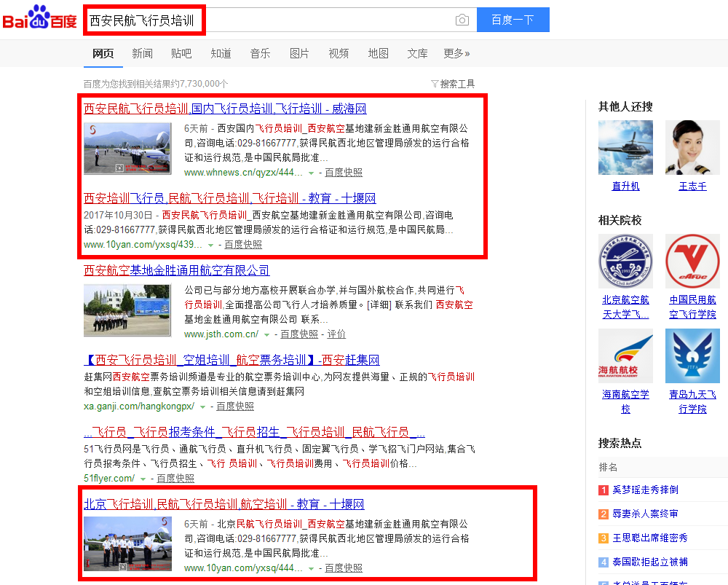Click the 51flyer.com/ green URL
Image resolution: width=728 pixels, height=585 pixels.
109,478
